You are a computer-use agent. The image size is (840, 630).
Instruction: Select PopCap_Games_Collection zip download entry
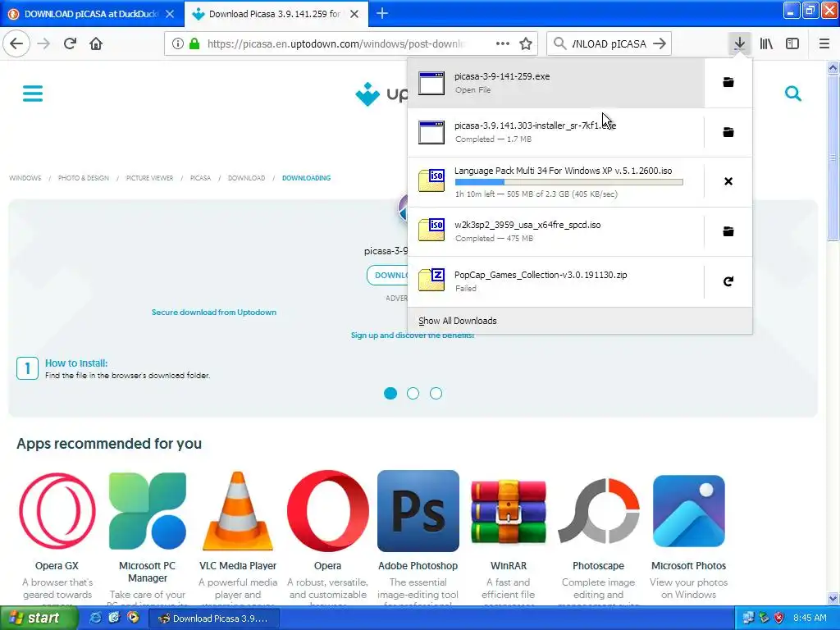coord(556,281)
